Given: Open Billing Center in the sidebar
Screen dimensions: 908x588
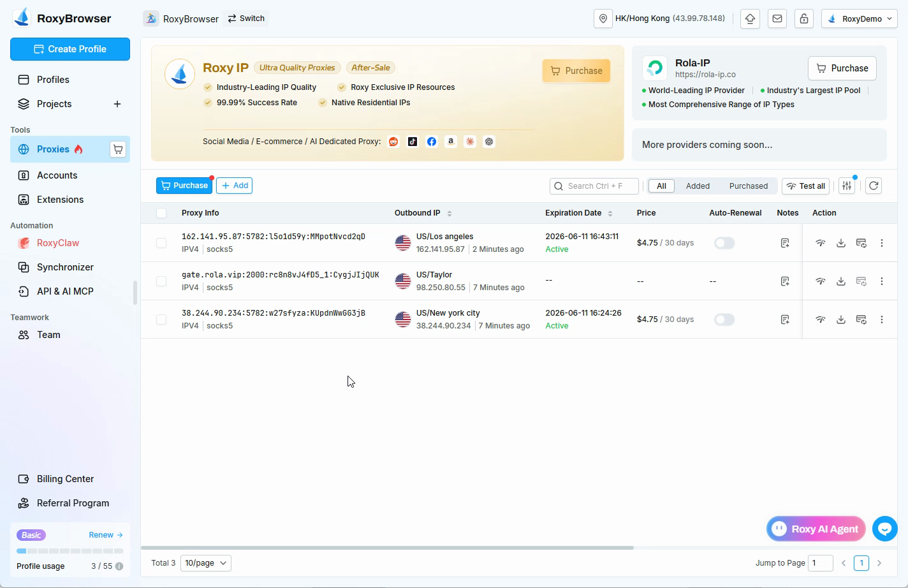Looking at the screenshot, I should pyautogui.click(x=70, y=479).
